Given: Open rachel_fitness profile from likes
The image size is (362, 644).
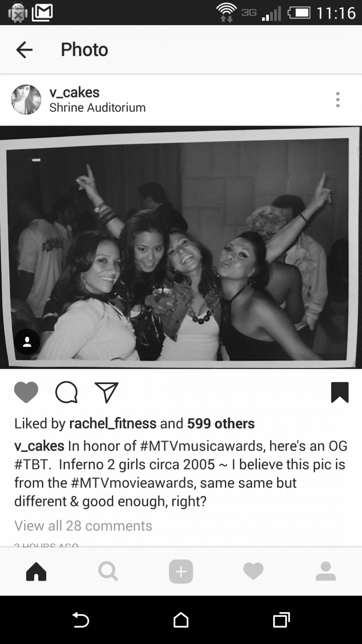Looking at the screenshot, I should [113, 424].
